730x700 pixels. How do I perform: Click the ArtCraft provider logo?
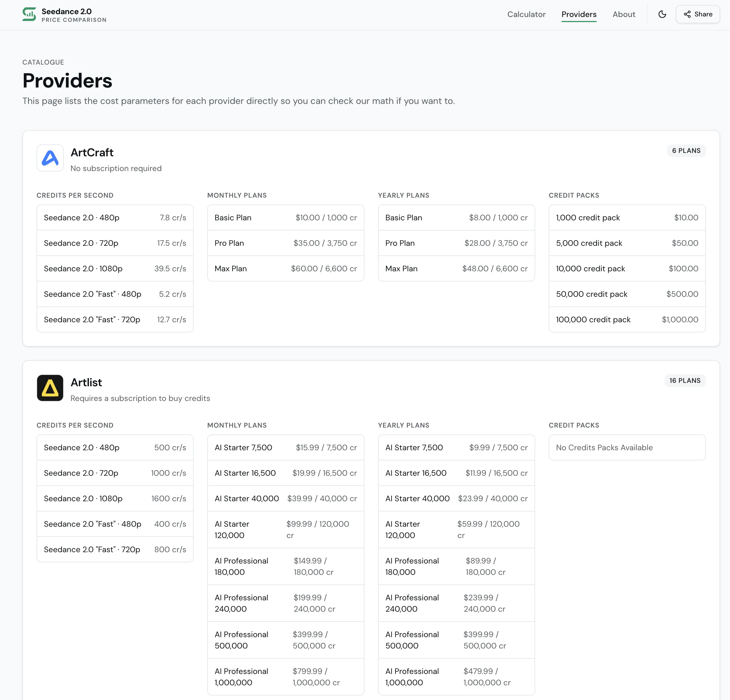pos(50,158)
